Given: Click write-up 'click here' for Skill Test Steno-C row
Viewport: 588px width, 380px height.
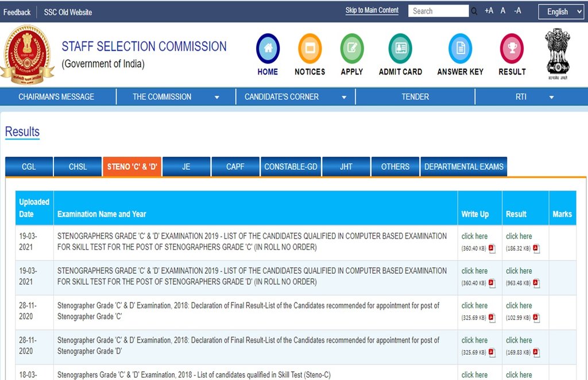Looking at the screenshot, I should click(474, 375).
